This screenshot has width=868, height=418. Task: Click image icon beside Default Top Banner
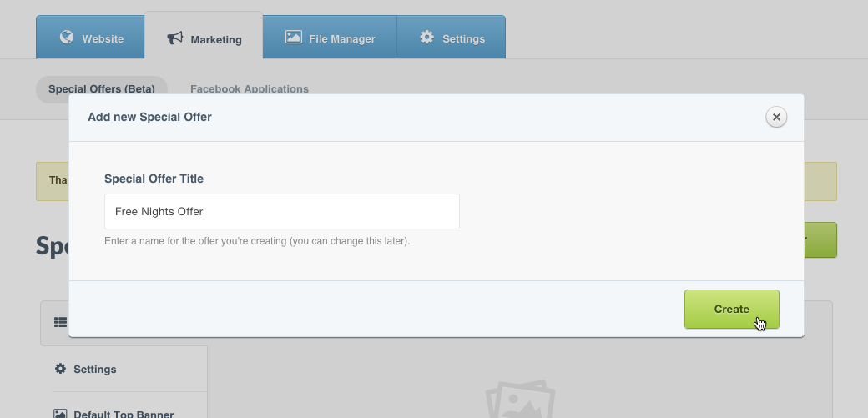click(x=60, y=414)
